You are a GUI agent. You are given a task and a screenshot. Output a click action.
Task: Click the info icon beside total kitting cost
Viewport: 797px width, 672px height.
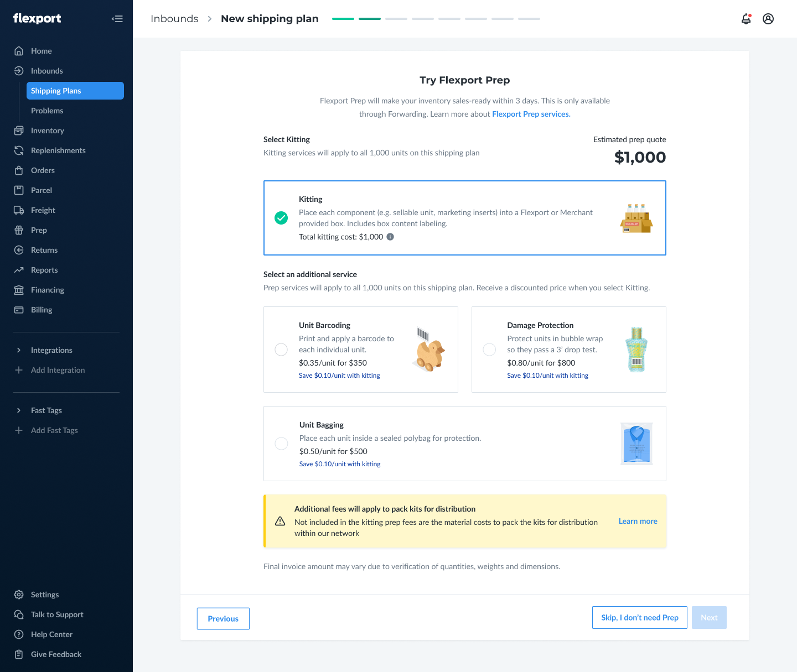390,237
